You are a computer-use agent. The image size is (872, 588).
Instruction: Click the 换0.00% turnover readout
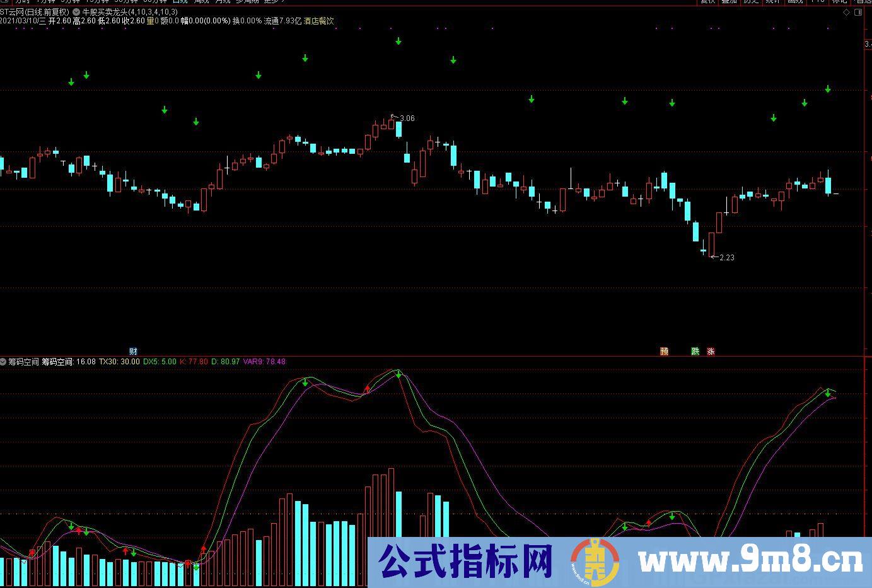coord(247,21)
